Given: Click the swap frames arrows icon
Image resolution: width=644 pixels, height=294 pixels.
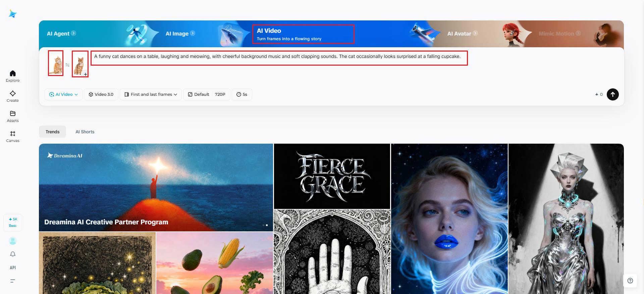Looking at the screenshot, I should tap(67, 65).
